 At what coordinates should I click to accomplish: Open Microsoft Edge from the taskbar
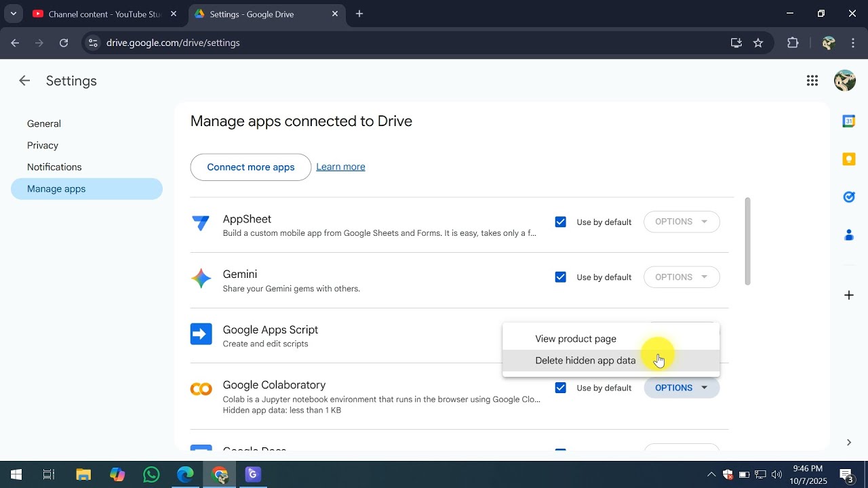[185, 474]
